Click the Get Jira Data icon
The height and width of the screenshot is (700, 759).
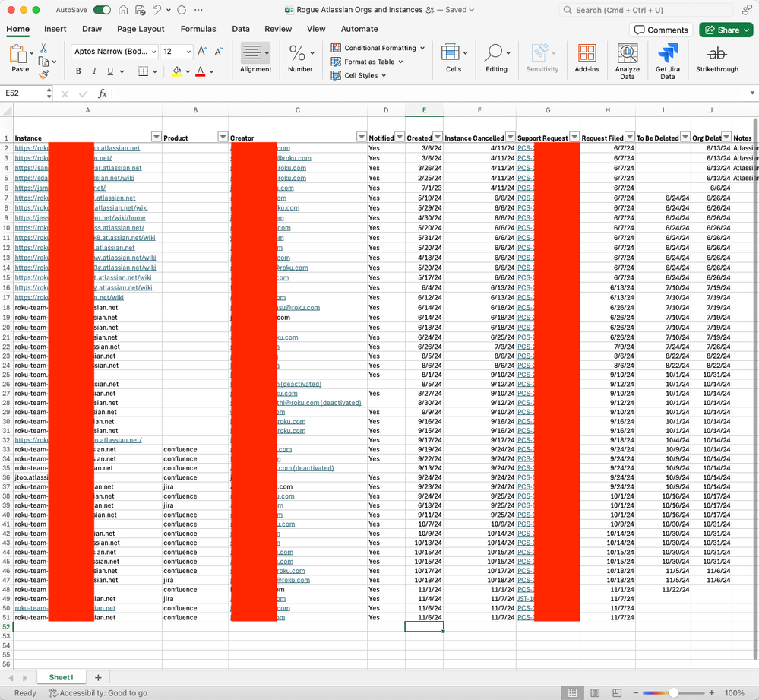668,52
